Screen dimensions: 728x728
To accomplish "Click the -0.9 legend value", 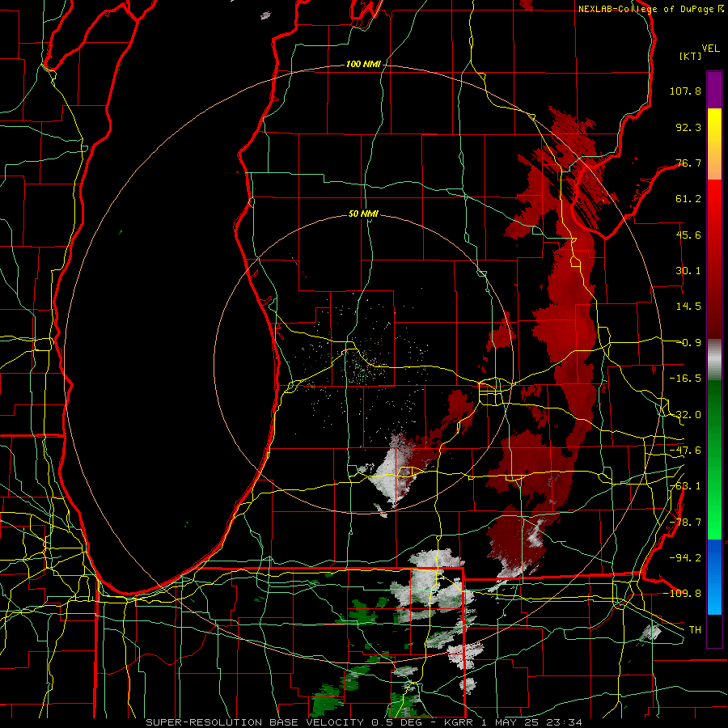I will [x=690, y=343].
